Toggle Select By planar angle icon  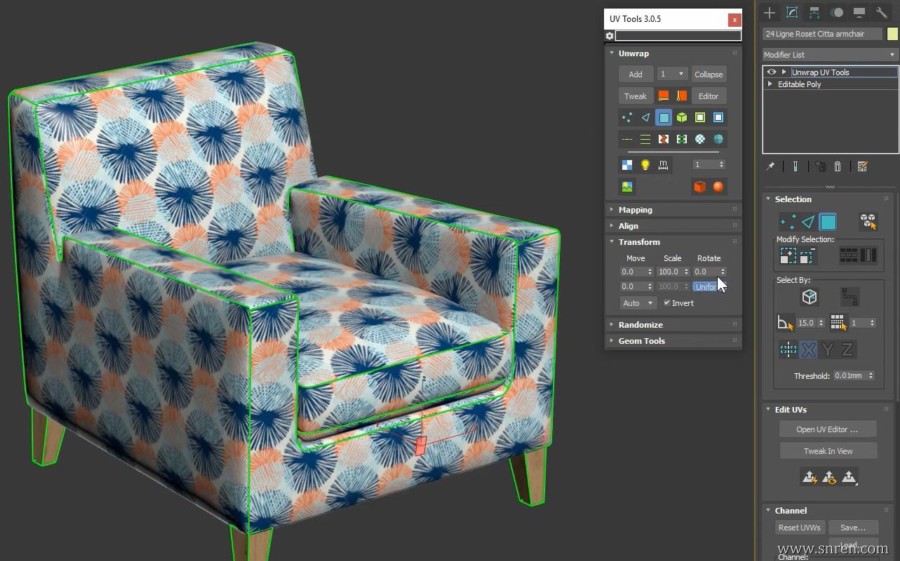tap(785, 323)
